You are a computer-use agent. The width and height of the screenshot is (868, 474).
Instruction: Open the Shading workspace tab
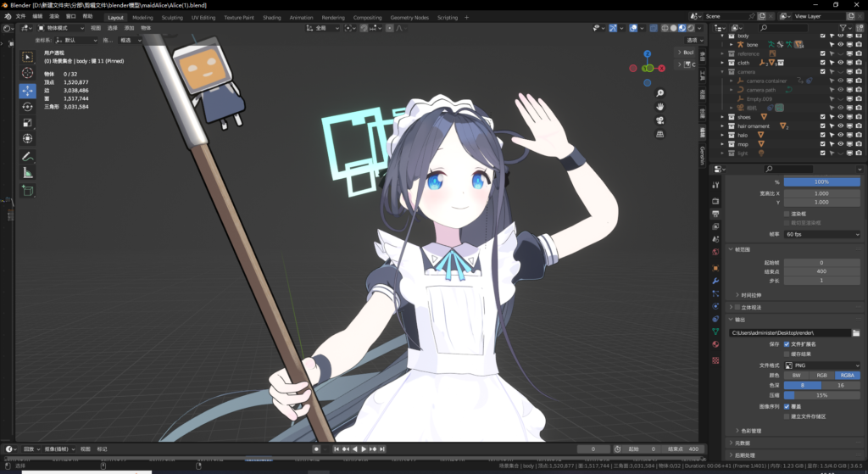(272, 17)
